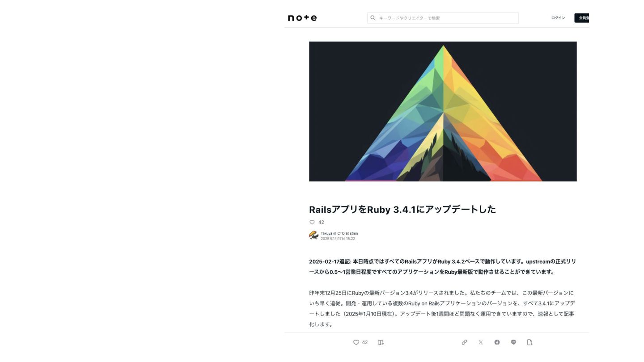Screen dimensions: 644x362
Task: Toggle the heart under the article title
Action: 312,222
